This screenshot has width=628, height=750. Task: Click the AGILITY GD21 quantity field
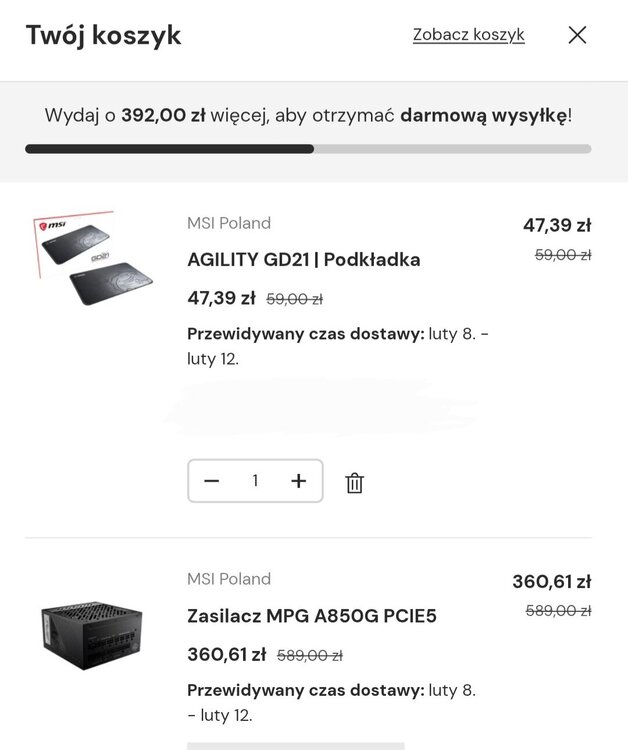click(x=255, y=481)
